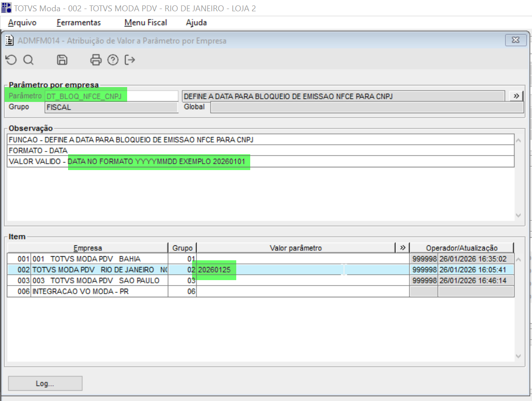Click the Grupo column header

[x=182, y=248]
